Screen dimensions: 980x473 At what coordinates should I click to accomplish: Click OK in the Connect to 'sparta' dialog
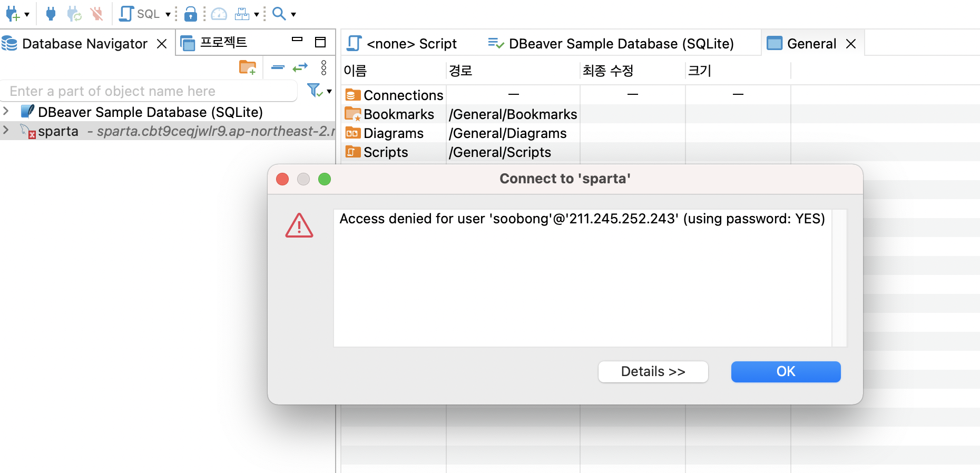pyautogui.click(x=786, y=371)
